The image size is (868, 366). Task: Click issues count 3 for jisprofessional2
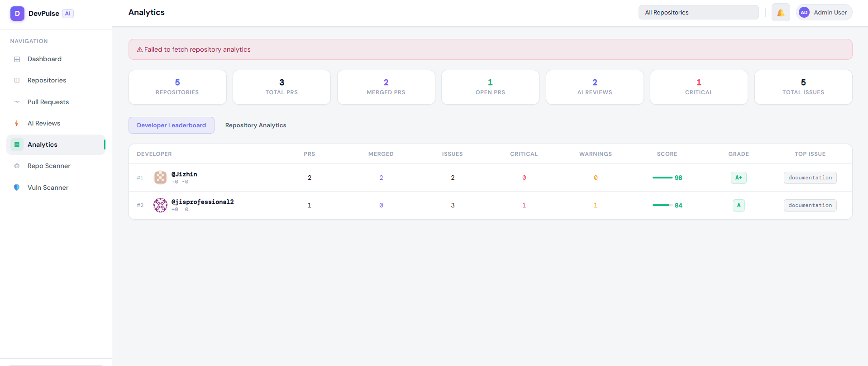coord(453,205)
